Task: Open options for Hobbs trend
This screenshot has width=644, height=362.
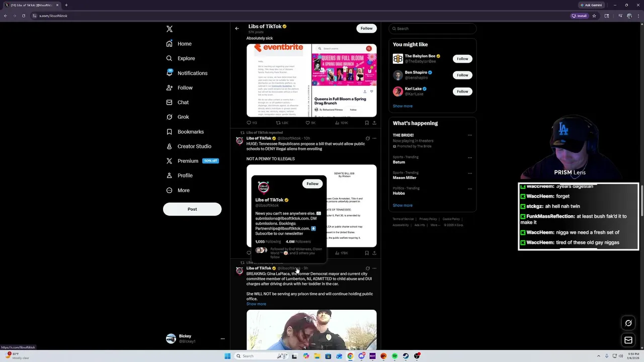Action: [x=470, y=189]
